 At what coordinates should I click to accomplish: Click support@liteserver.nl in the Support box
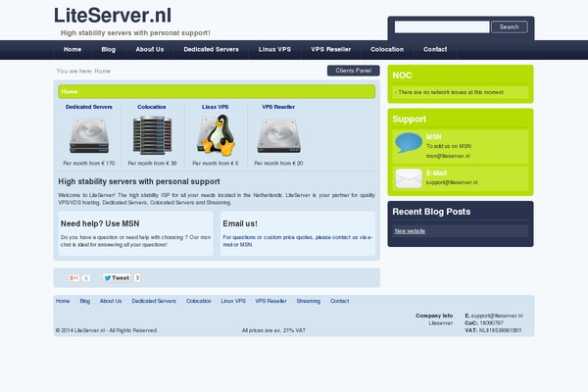(x=452, y=182)
